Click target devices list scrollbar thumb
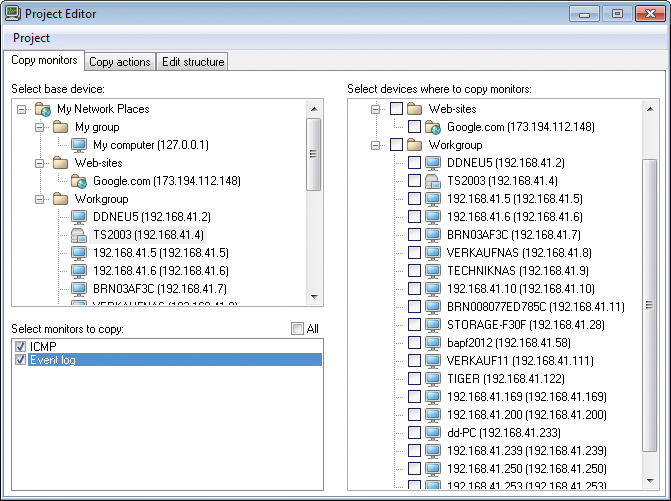The width and height of the screenshot is (671, 501). coord(650,305)
